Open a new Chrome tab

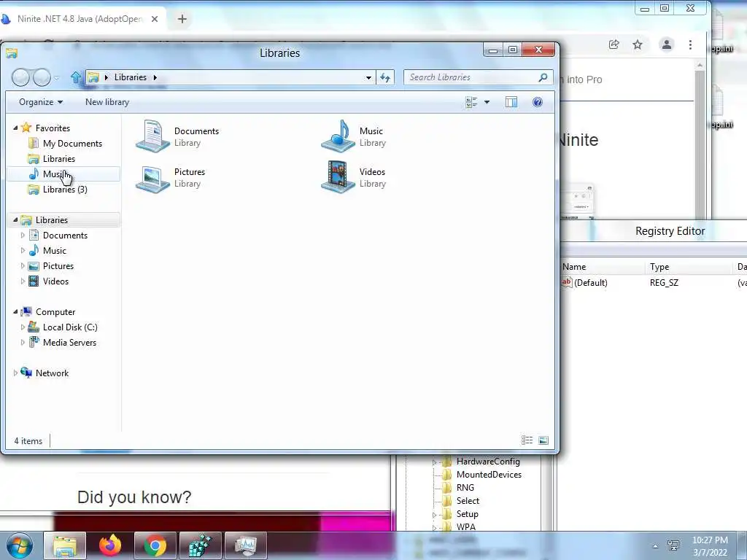point(182,19)
